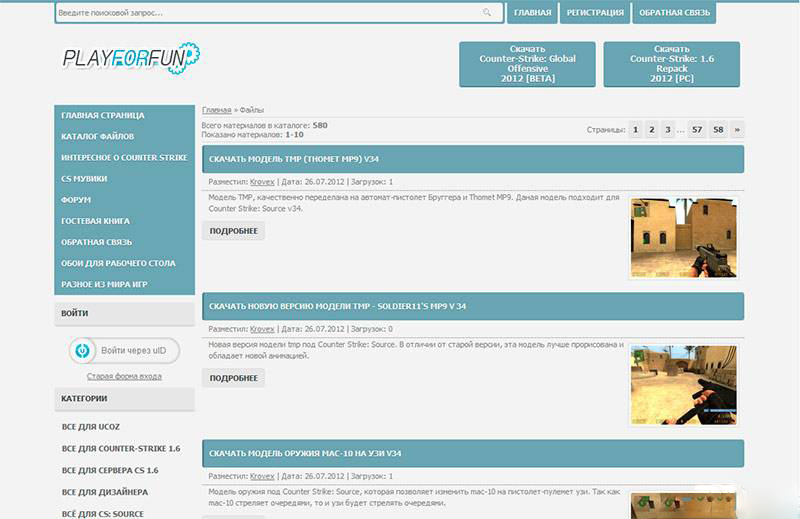
Task: Click the КАТЕГОРИИ block header
Action: pyautogui.click(x=124, y=399)
